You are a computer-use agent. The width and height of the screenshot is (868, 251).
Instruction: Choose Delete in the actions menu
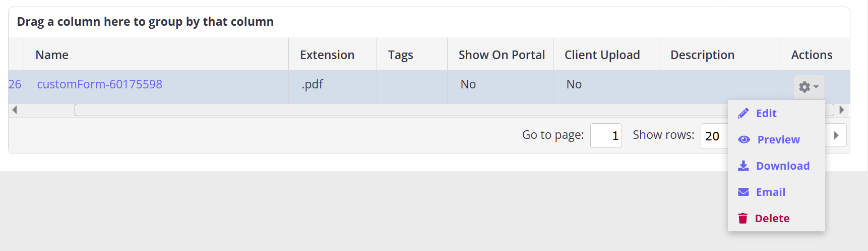(x=772, y=219)
